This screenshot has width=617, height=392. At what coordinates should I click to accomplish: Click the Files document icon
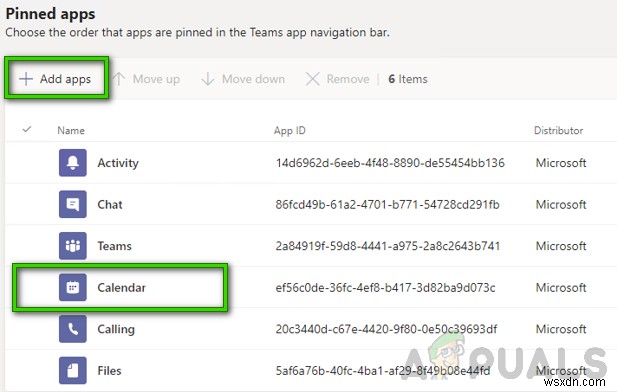tap(73, 370)
